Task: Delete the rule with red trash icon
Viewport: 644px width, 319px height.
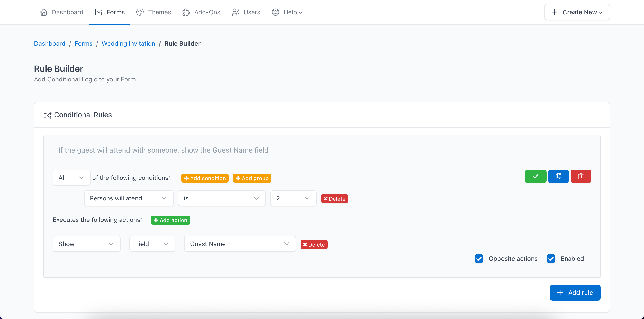Action: [581, 176]
